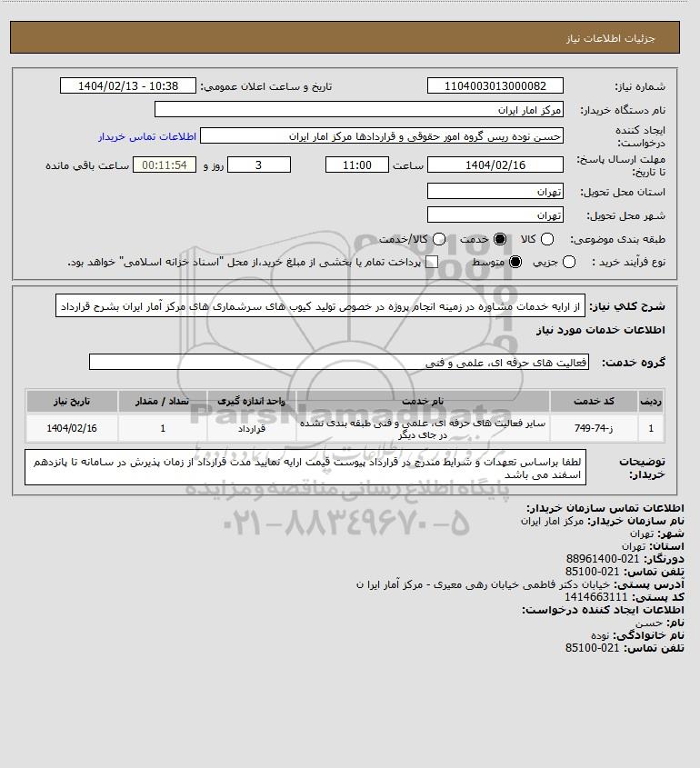Click the اطلاعات خدمات مورد نیاز heading
The image size is (700, 768).
point(601,330)
